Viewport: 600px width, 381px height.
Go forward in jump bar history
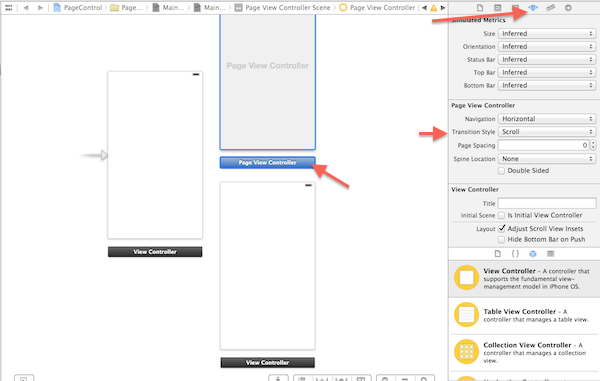coord(40,7)
